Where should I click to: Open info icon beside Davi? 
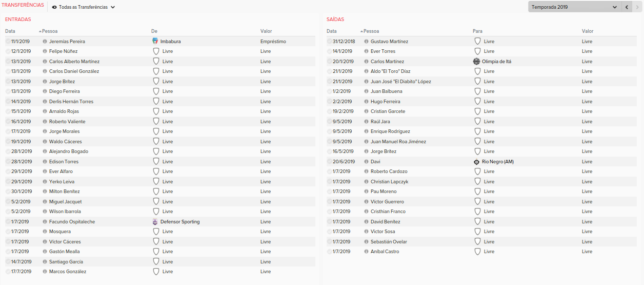tap(366, 162)
